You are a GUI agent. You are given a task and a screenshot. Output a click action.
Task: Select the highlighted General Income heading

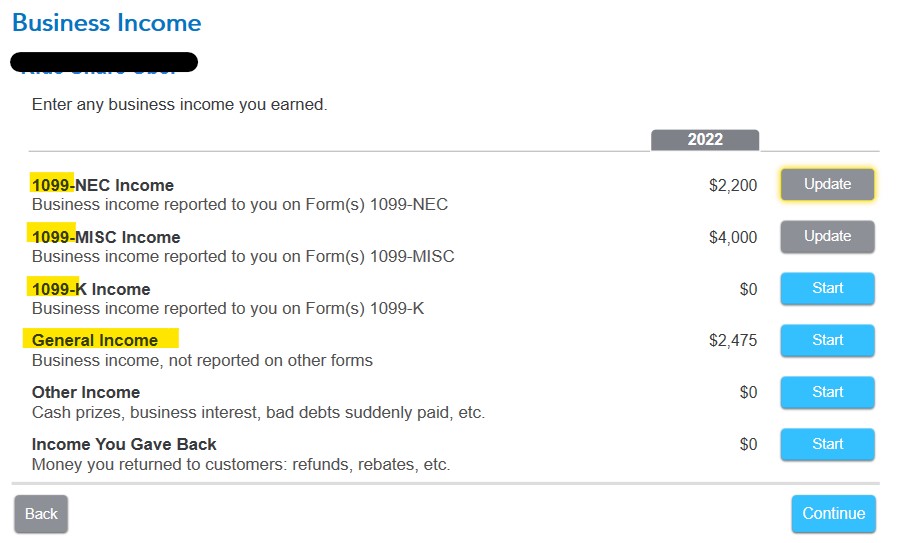[x=95, y=340]
